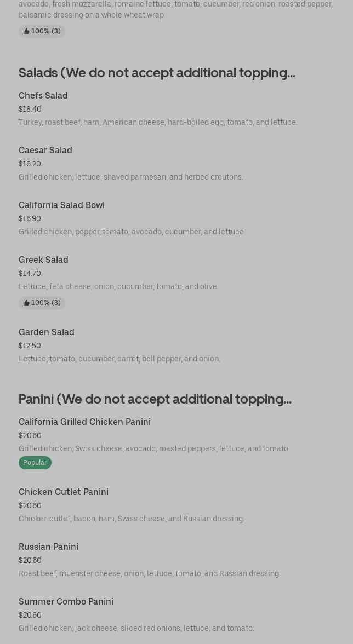The height and width of the screenshot is (644, 353).
Task: Click the thumbs-up icon under Greek Salad
Action: pyautogui.click(x=26, y=303)
